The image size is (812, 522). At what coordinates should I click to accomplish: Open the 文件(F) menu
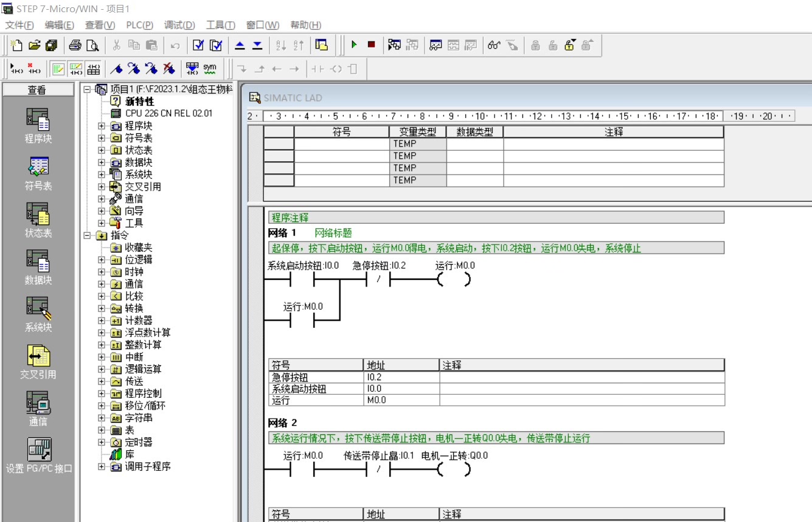pos(19,25)
